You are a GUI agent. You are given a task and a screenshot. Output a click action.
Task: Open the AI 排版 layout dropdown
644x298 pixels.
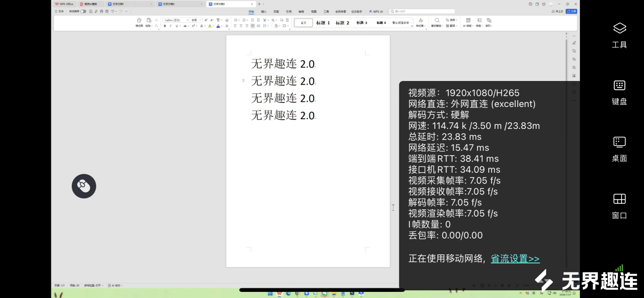(x=469, y=22)
